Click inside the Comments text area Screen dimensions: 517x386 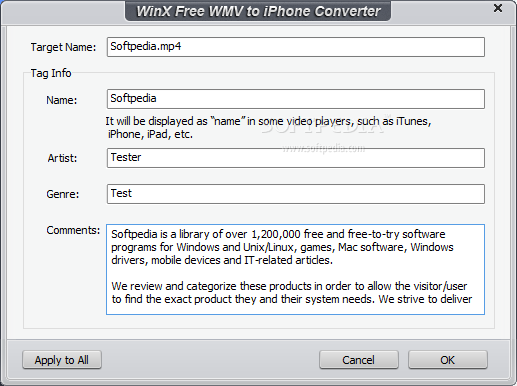(x=295, y=269)
